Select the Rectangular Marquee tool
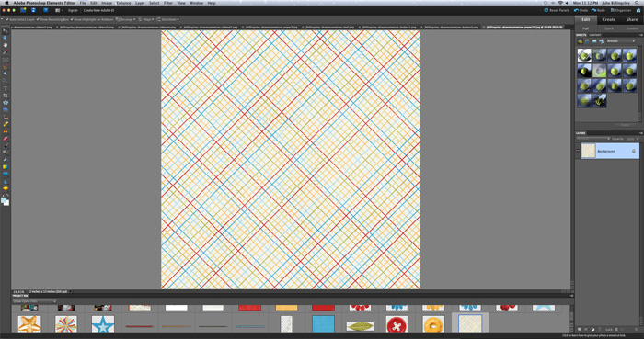 [x=6, y=60]
